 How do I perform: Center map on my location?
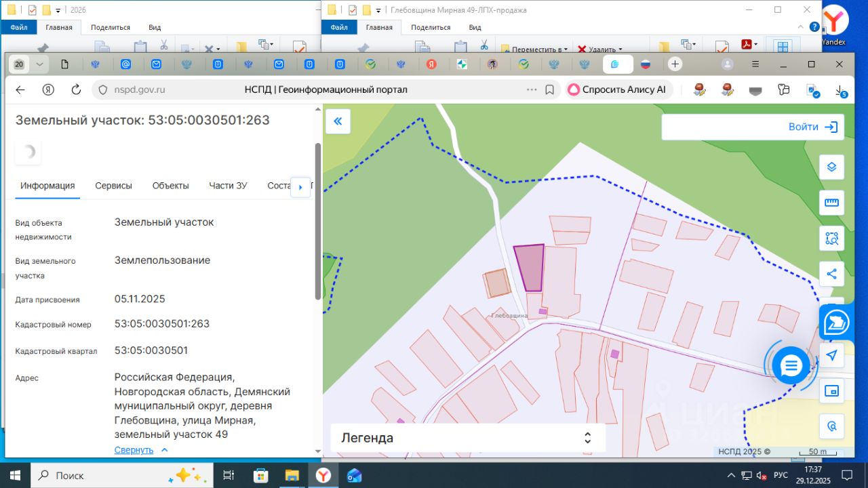point(831,356)
